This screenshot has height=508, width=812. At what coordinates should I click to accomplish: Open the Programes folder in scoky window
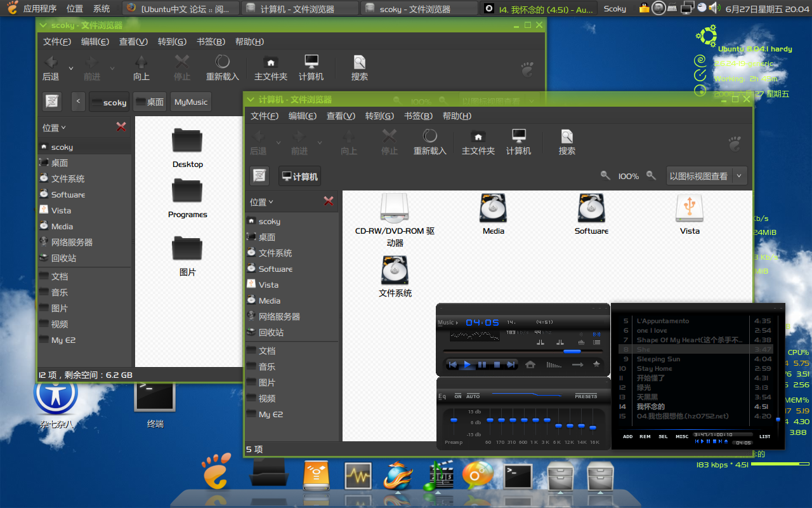point(187,198)
